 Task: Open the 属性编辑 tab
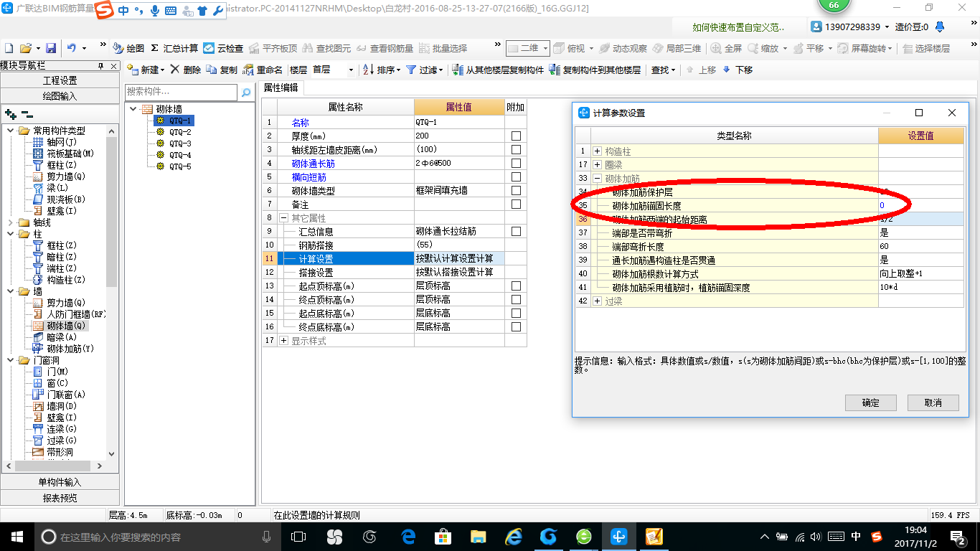[281, 88]
